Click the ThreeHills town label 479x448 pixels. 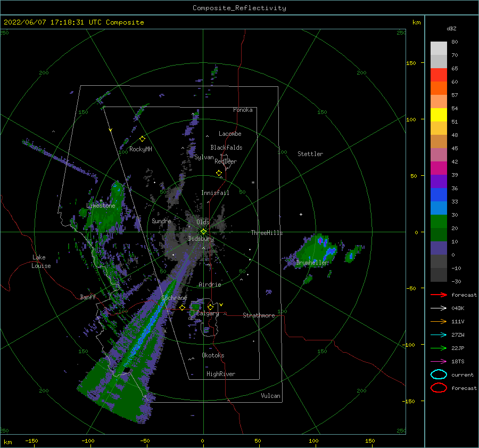267,233
